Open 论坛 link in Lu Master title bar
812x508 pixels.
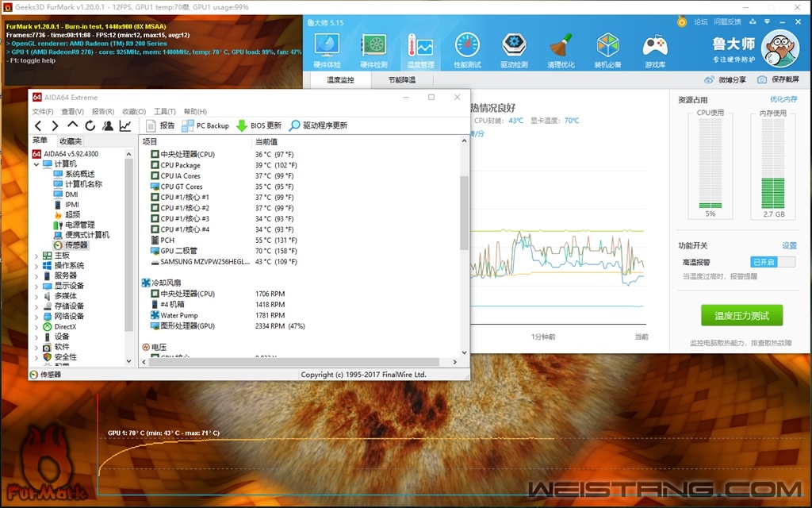tap(701, 21)
